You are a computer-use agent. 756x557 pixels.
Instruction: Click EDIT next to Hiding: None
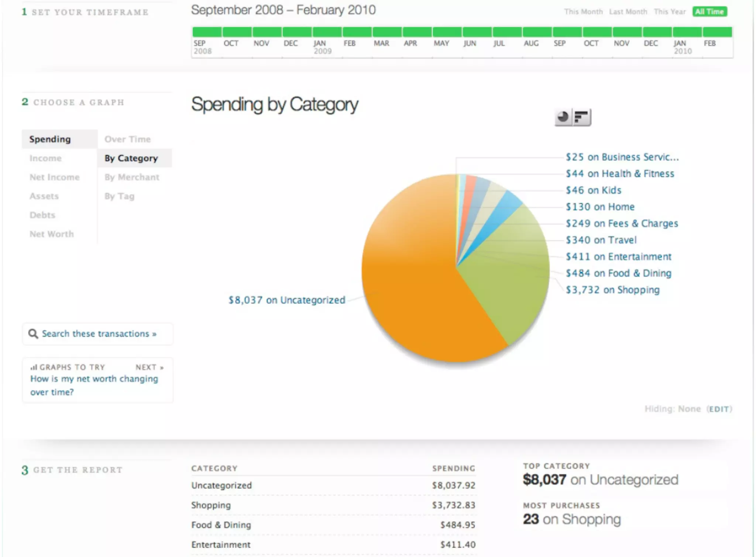point(719,409)
